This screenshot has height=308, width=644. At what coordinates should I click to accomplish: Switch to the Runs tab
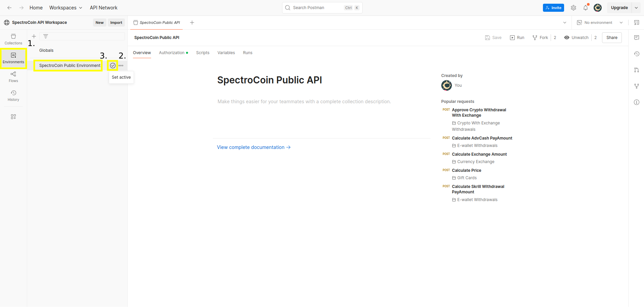pyautogui.click(x=248, y=53)
